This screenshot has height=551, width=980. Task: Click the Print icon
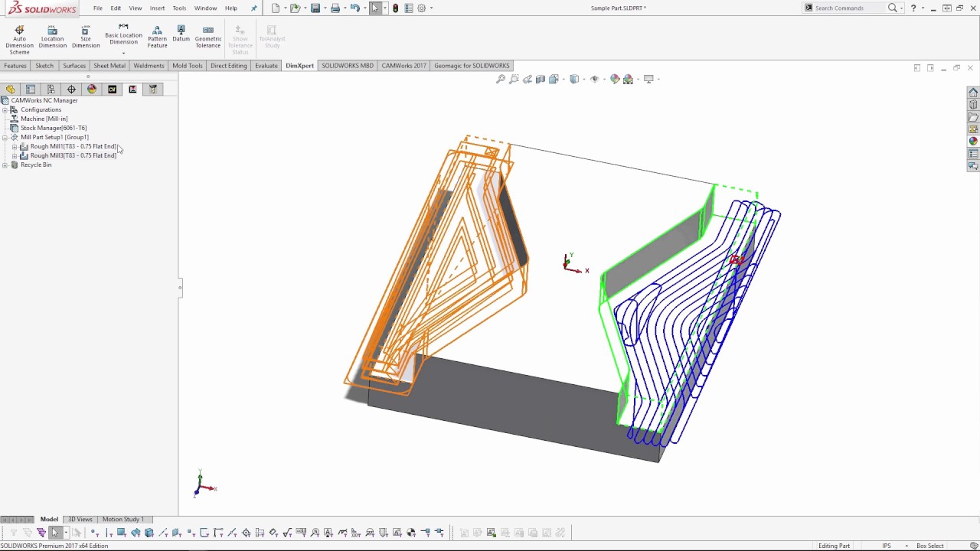coord(335,8)
